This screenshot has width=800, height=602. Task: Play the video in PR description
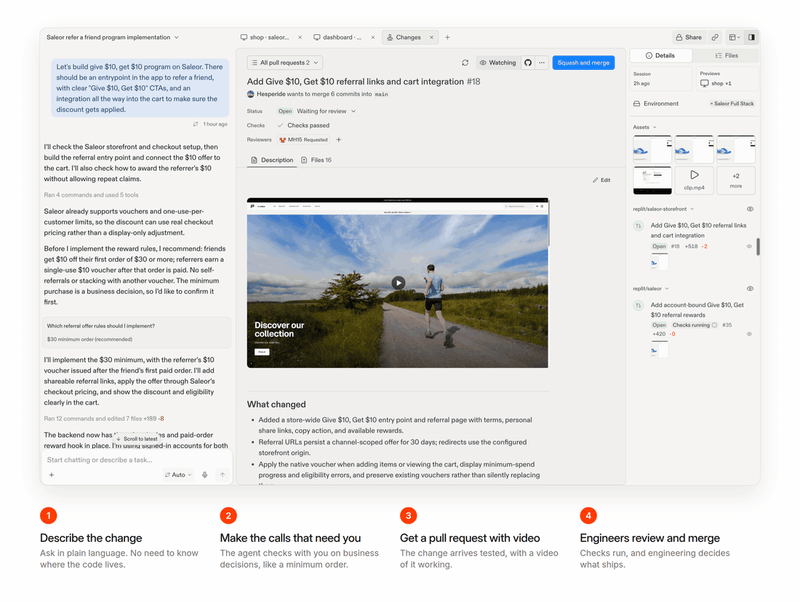pos(398,283)
